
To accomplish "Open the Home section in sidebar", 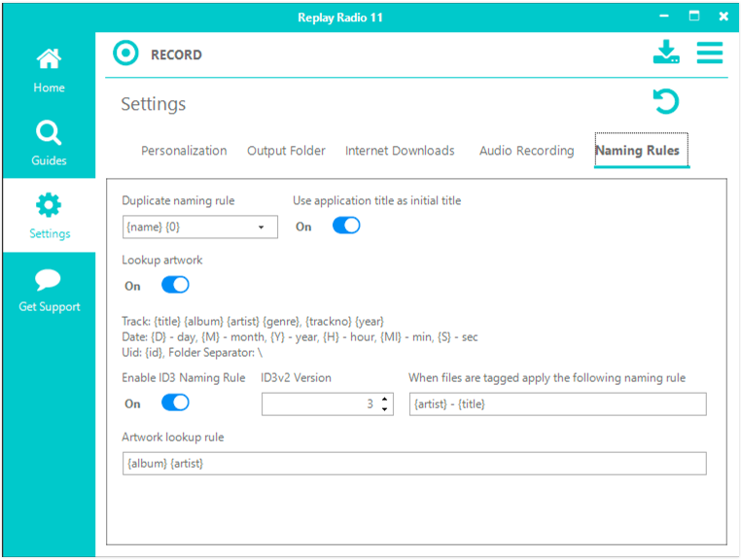I will (x=49, y=70).
